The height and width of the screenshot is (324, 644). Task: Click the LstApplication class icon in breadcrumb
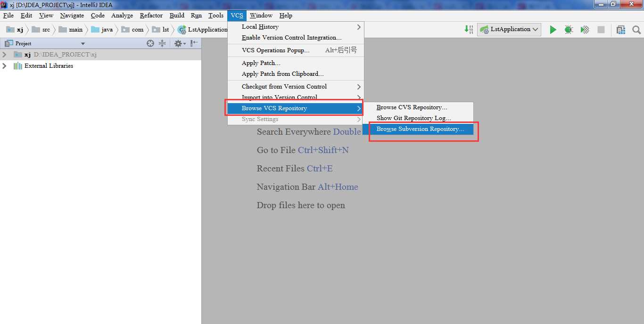coord(182,29)
